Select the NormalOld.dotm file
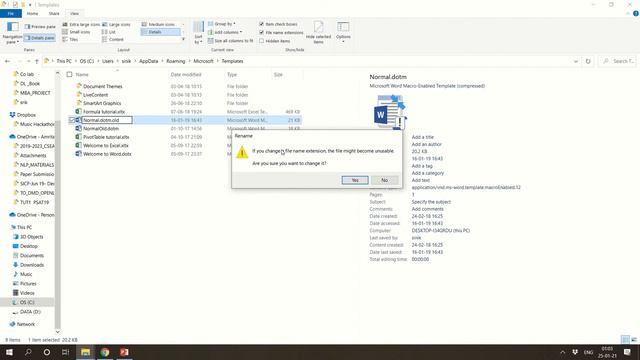Image resolution: width=640 pixels, height=360 pixels. 101,129
